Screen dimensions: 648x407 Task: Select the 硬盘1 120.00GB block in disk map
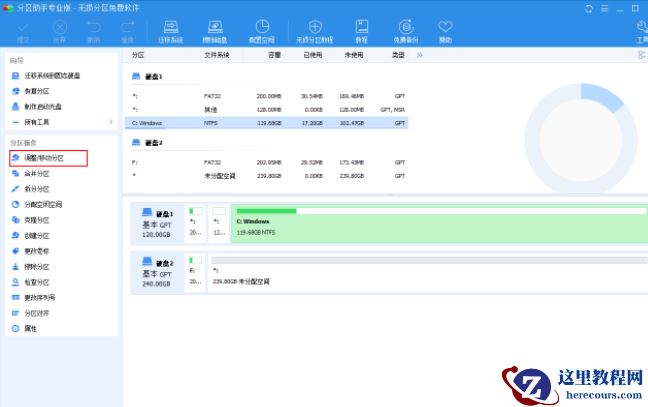(x=157, y=224)
